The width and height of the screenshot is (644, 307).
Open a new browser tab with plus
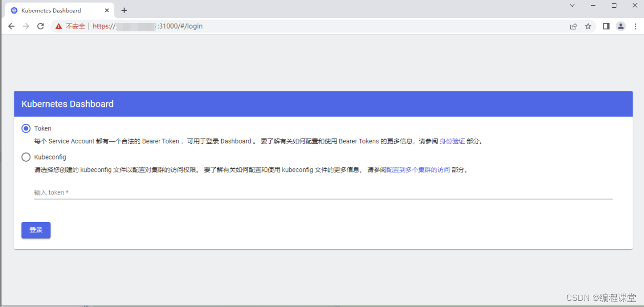click(124, 10)
